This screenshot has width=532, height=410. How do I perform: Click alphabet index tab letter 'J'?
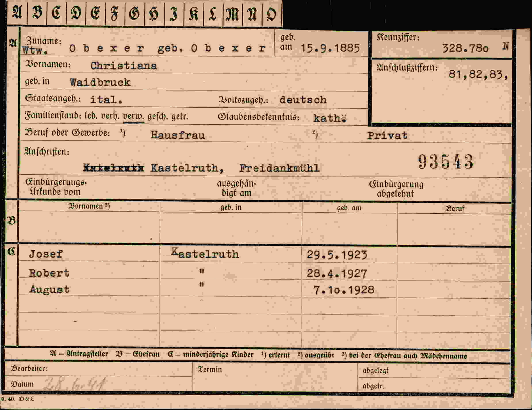pyautogui.click(x=174, y=14)
